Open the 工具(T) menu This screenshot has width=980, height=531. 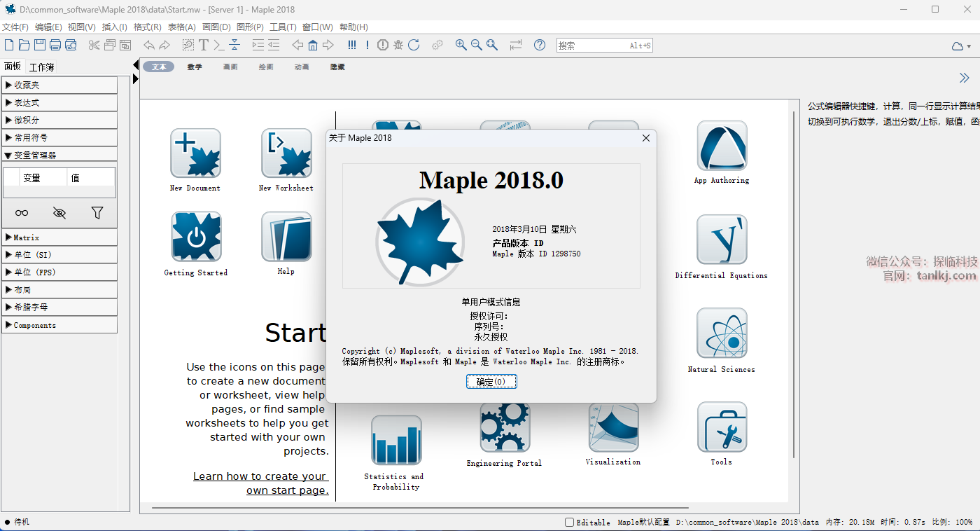pyautogui.click(x=283, y=27)
